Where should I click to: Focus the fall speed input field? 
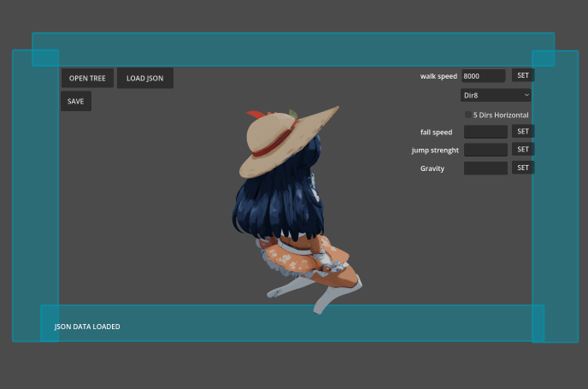click(485, 132)
